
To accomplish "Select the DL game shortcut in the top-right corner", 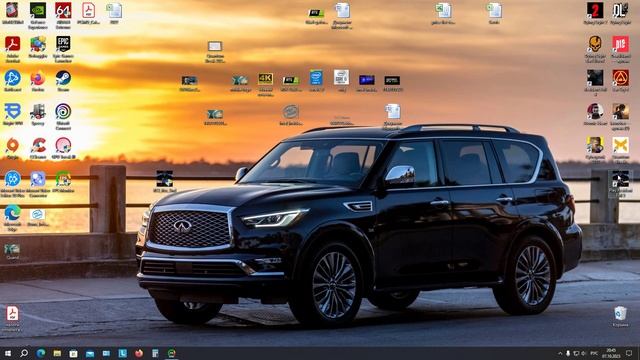I will point(620,13).
